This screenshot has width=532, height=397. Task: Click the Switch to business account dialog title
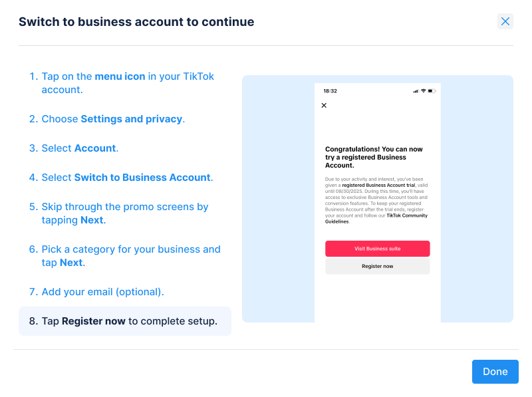(136, 22)
